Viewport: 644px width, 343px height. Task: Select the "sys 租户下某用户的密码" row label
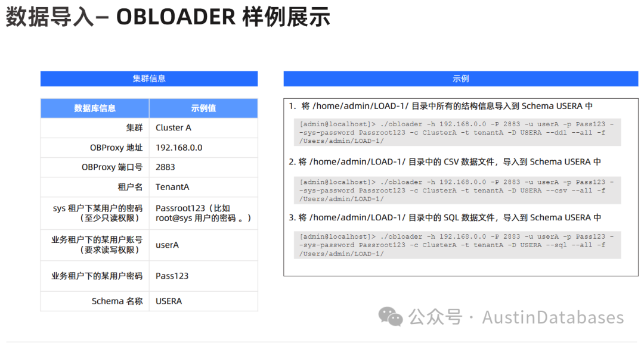tap(98, 213)
